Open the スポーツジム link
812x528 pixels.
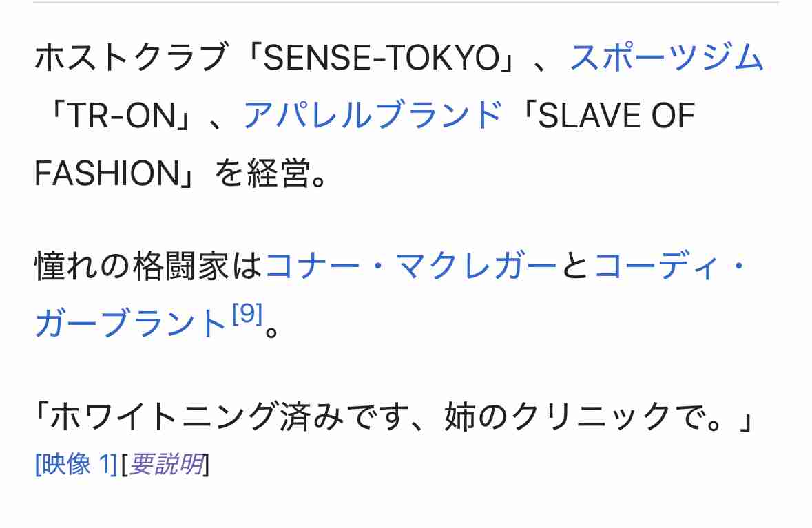coord(667,57)
